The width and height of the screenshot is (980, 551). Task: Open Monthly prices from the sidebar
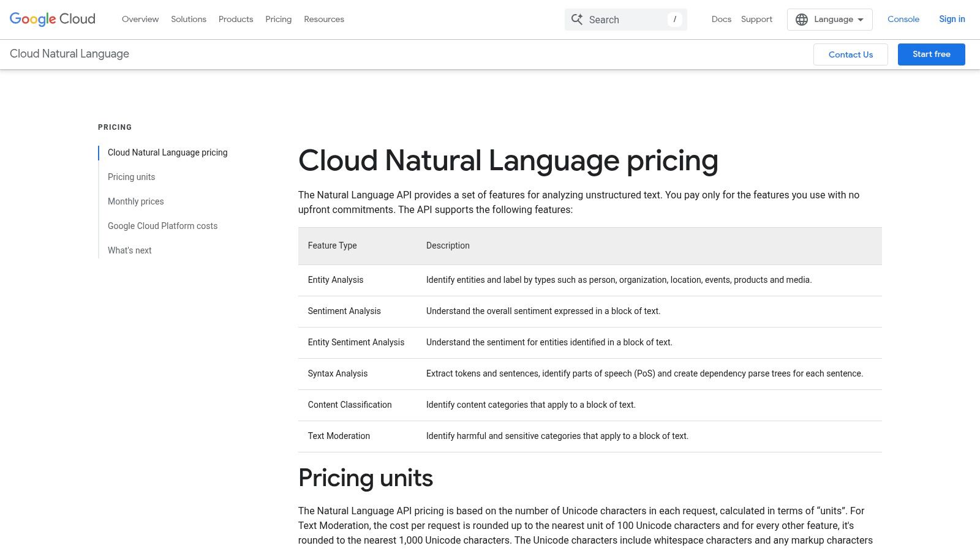[x=135, y=201]
